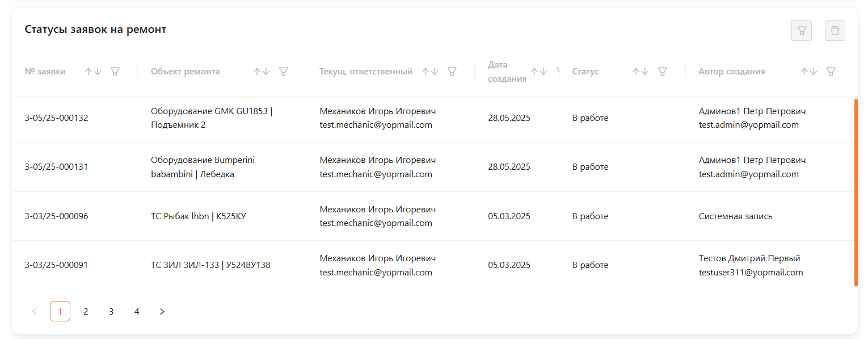Click the top-right table filter button
Viewport: 868px width, 339px height.
point(802,31)
